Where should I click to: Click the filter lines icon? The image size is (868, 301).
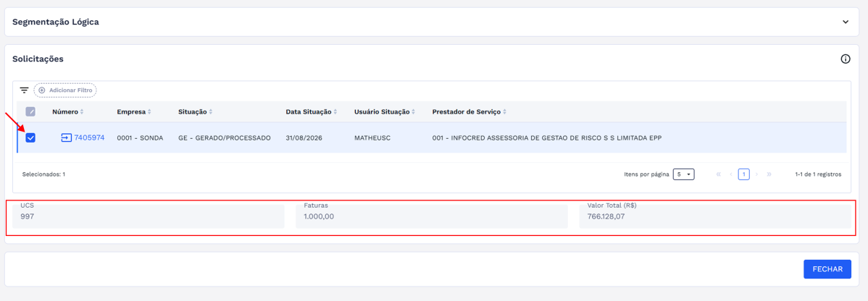pos(25,90)
